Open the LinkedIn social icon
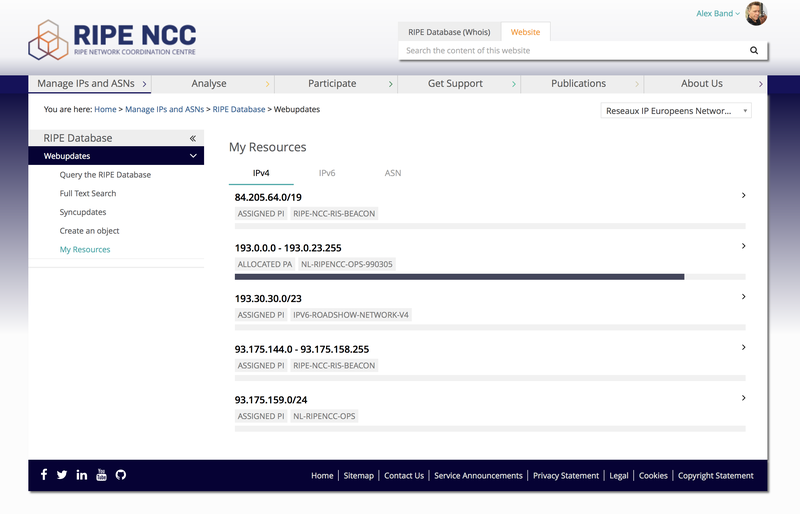This screenshot has height=514, width=800. coord(82,475)
